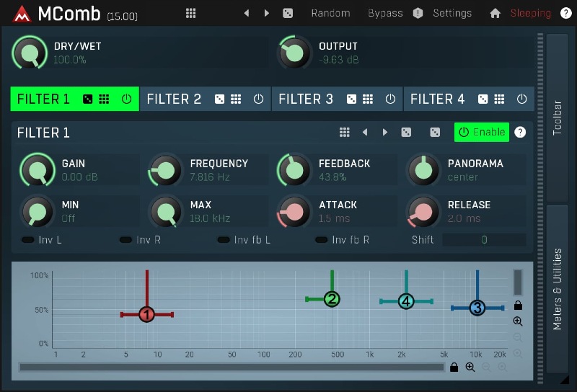Viewport: 577px width, 392px height.
Task: Click the dice randomize icon in top bar
Action: coord(287,13)
